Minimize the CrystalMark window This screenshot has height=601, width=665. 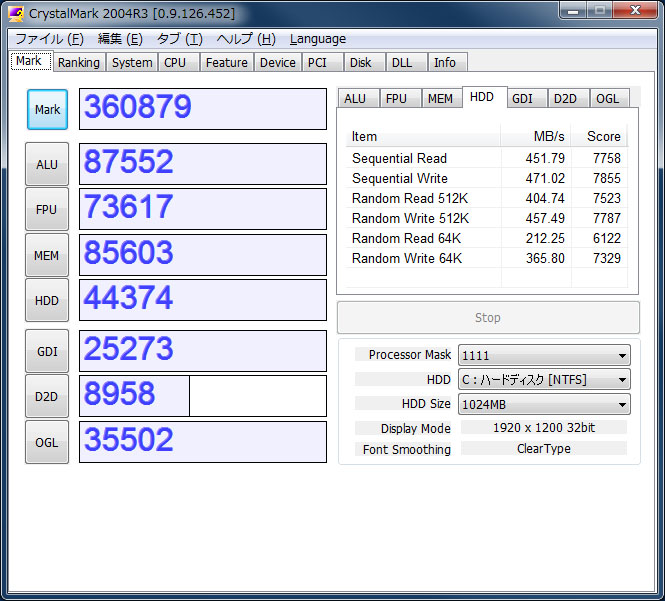pos(573,10)
